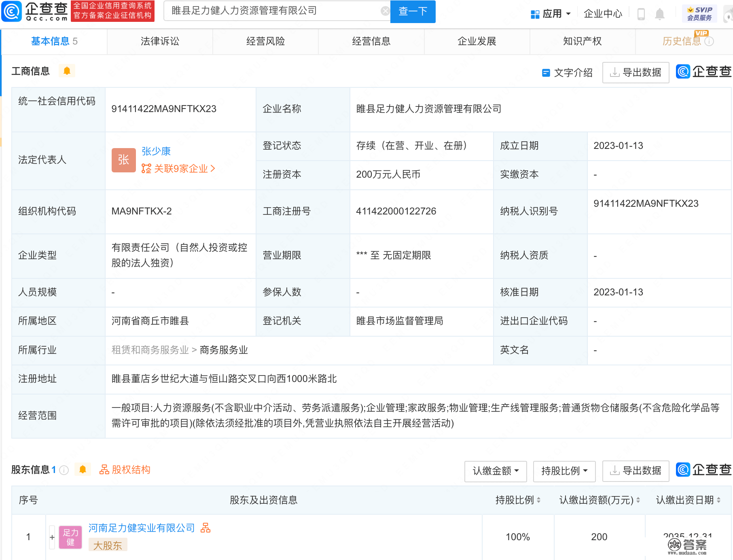Viewport: 733px width, 560px height.
Task: Switch to the 法律诉讼 tab
Action: click(160, 41)
